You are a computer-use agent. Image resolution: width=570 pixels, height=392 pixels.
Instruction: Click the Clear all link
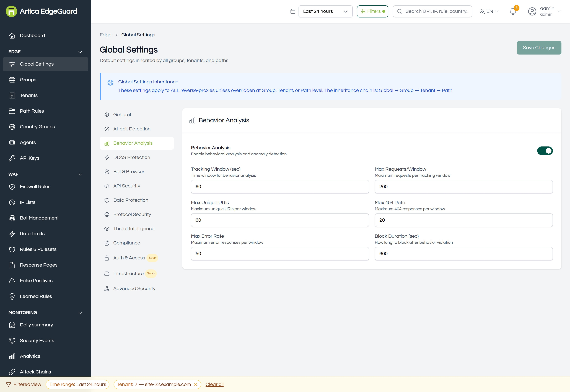tap(214, 384)
